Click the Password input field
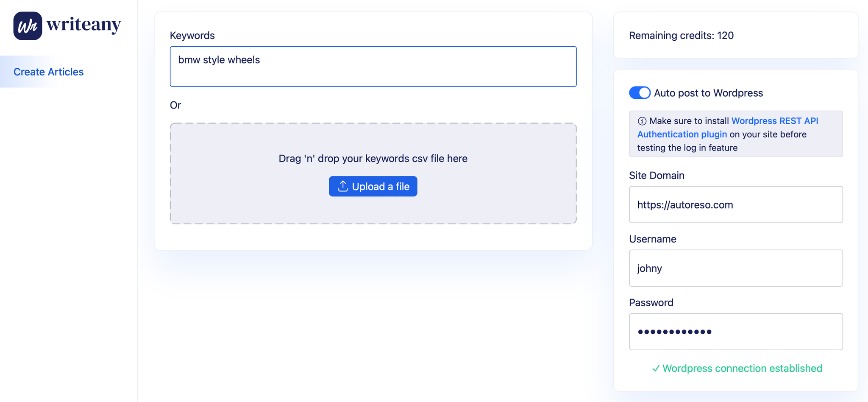The image size is (868, 402). [736, 332]
